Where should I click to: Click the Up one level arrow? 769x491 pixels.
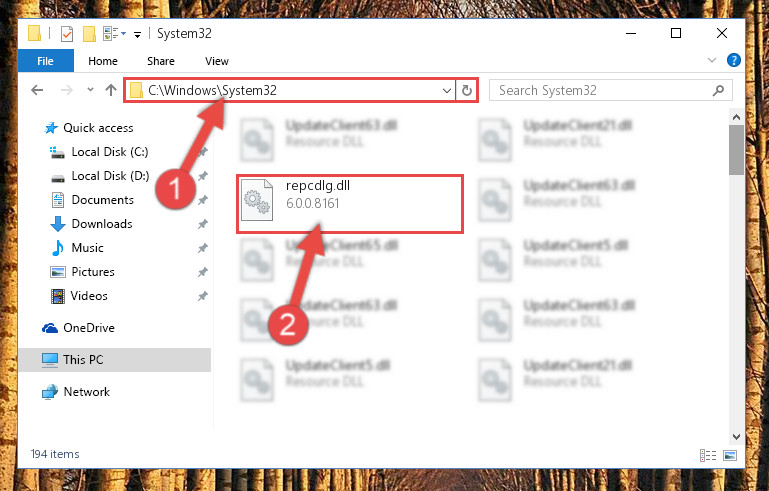(111, 90)
